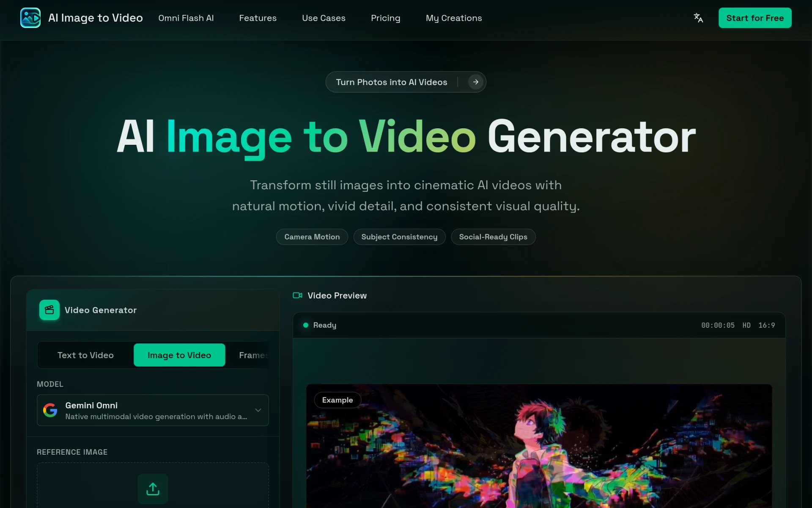The image size is (812, 508).
Task: Click the Ready status text
Action: (324, 325)
